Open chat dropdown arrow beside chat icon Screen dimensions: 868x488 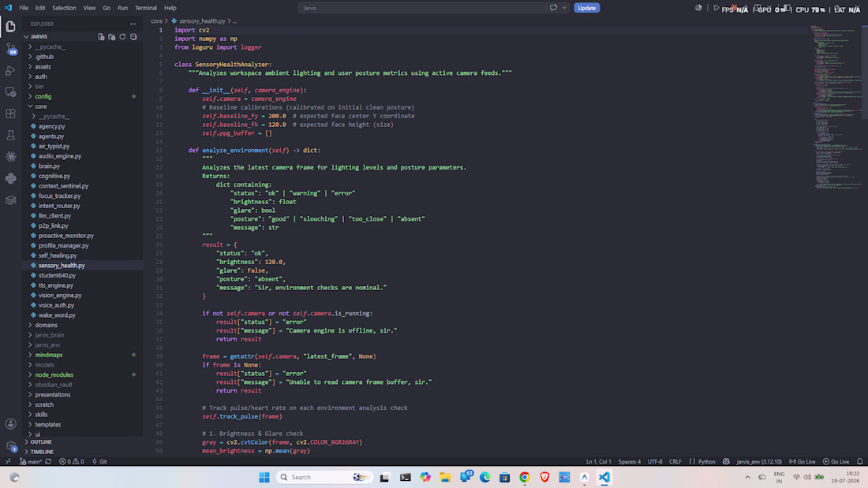coord(565,8)
